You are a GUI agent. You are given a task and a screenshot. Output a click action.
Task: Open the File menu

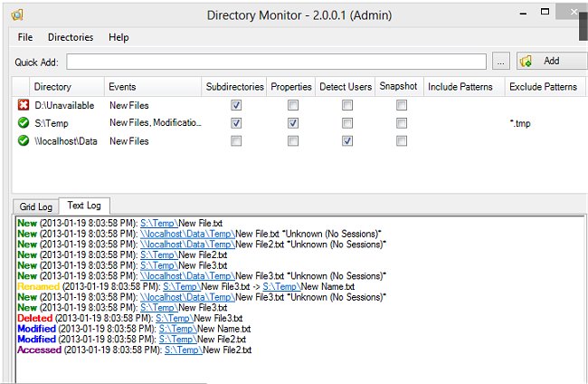[24, 37]
